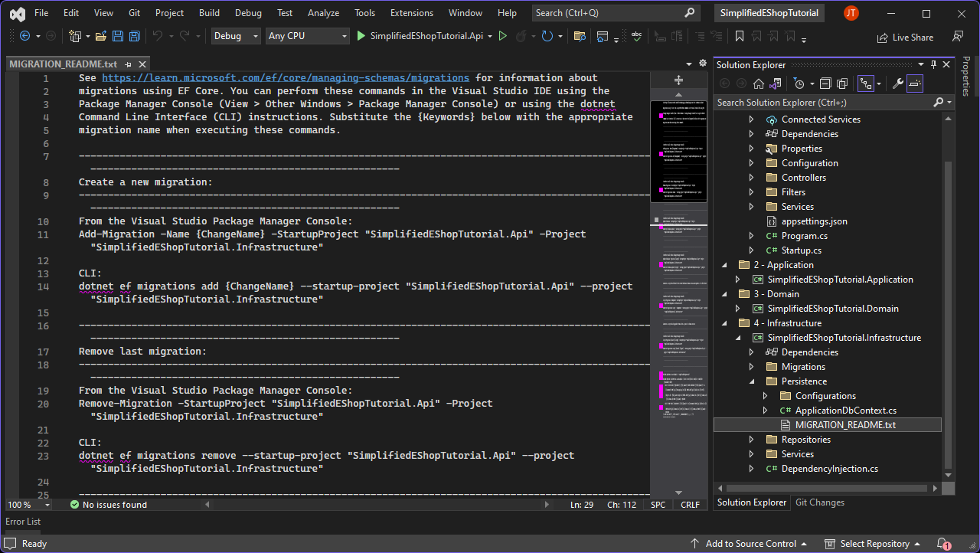Open the zoom level 100 % dropdown
The width and height of the screenshot is (980, 553).
tap(29, 505)
